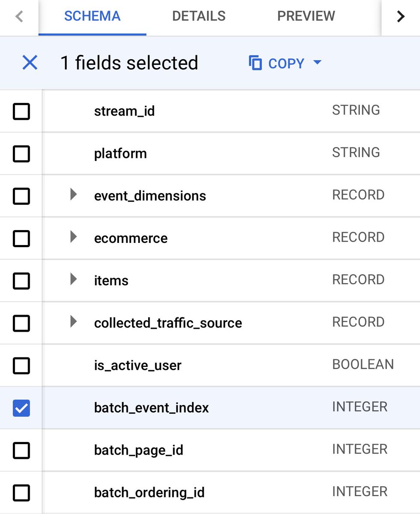Switch to the SCHEMA tab
Viewport: 420px width, 515px height.
[92, 16]
